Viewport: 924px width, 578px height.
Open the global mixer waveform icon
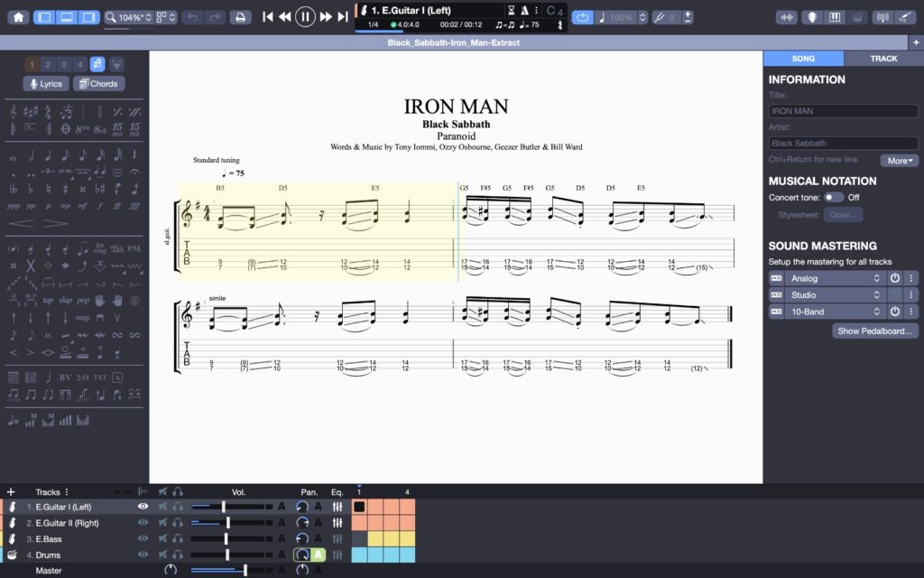tap(787, 17)
